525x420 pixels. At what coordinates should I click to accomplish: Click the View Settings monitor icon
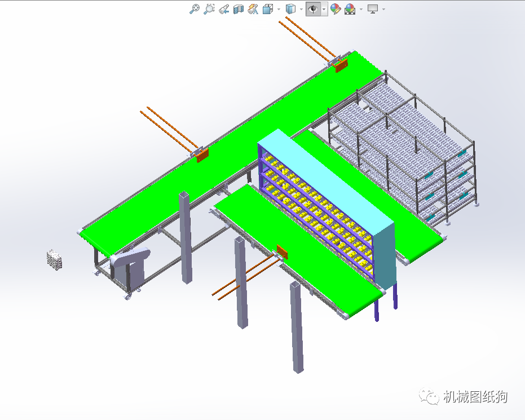pyautogui.click(x=373, y=9)
